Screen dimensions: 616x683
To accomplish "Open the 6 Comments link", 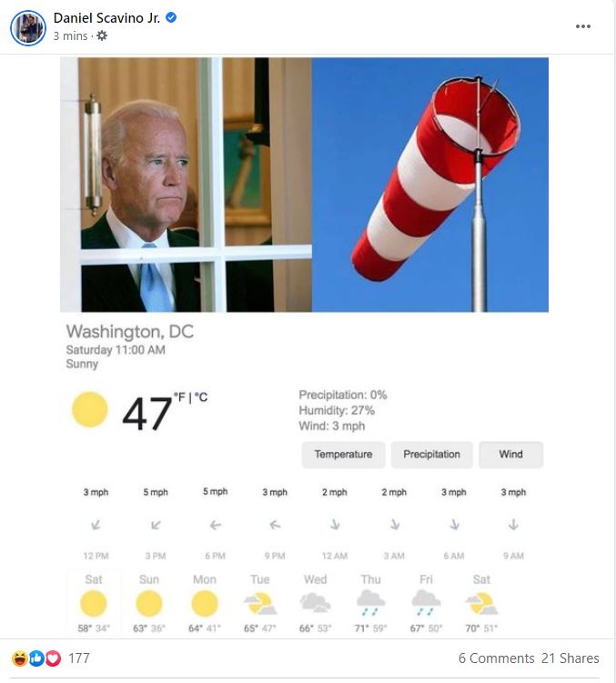I will (x=496, y=658).
